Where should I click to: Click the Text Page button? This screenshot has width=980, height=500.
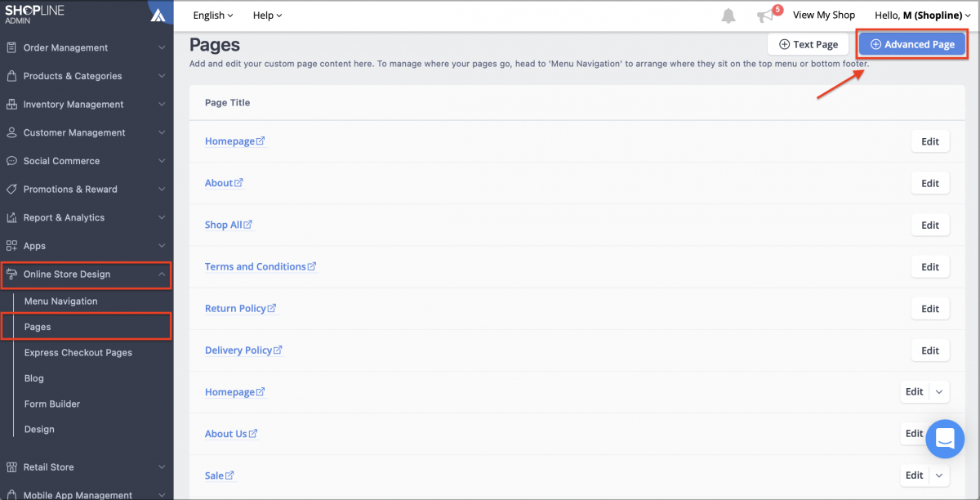[x=808, y=44]
